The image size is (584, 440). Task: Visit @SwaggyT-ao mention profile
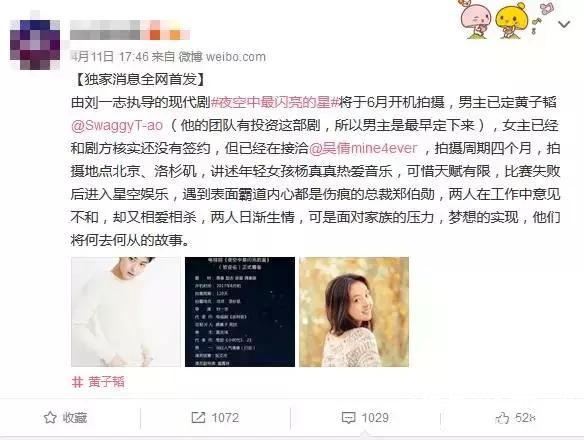click(117, 125)
